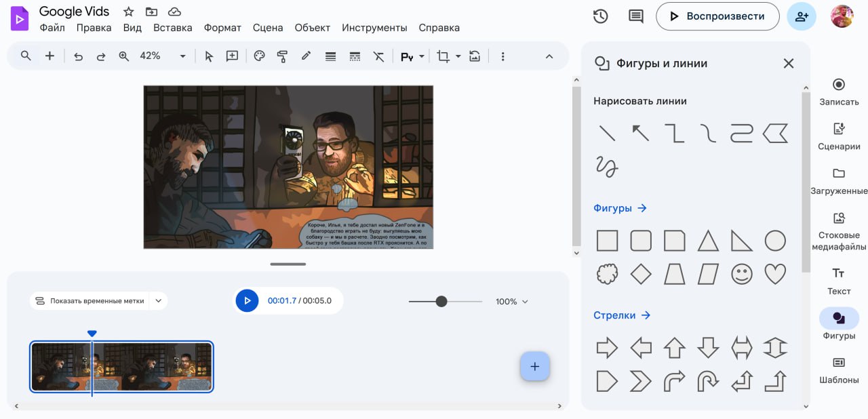Click the Ру language input tool
868x419 pixels.
(x=407, y=57)
